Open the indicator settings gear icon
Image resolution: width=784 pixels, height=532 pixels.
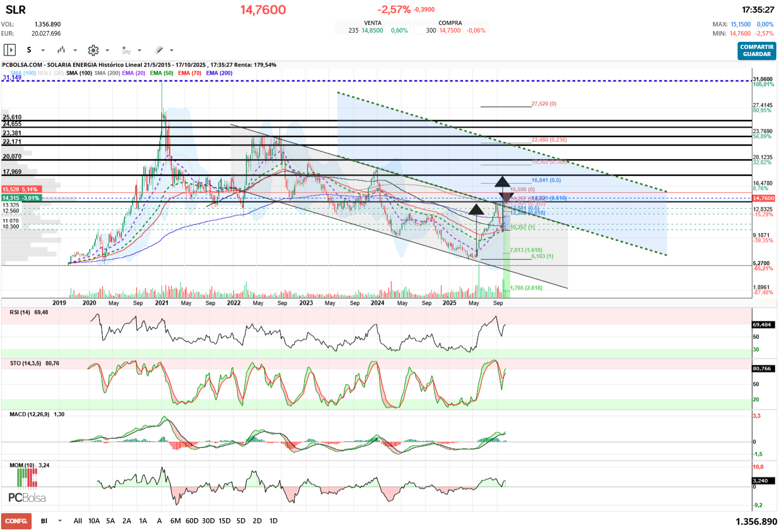93,50
